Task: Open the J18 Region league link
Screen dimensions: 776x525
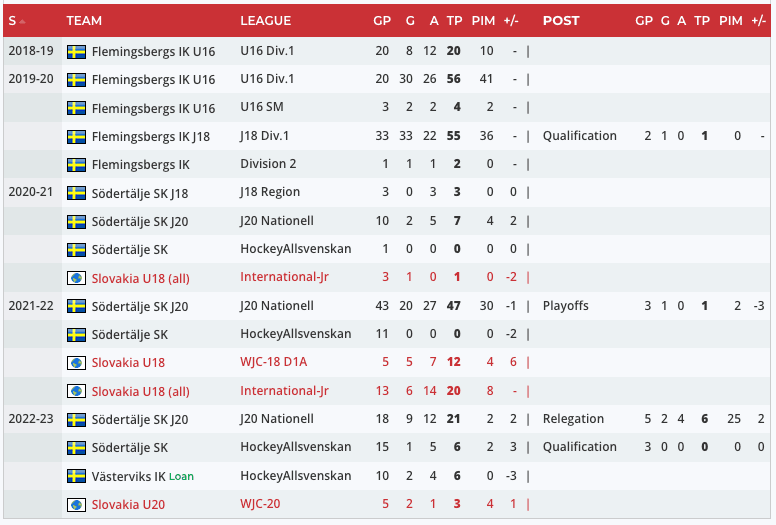Action: coord(270,192)
